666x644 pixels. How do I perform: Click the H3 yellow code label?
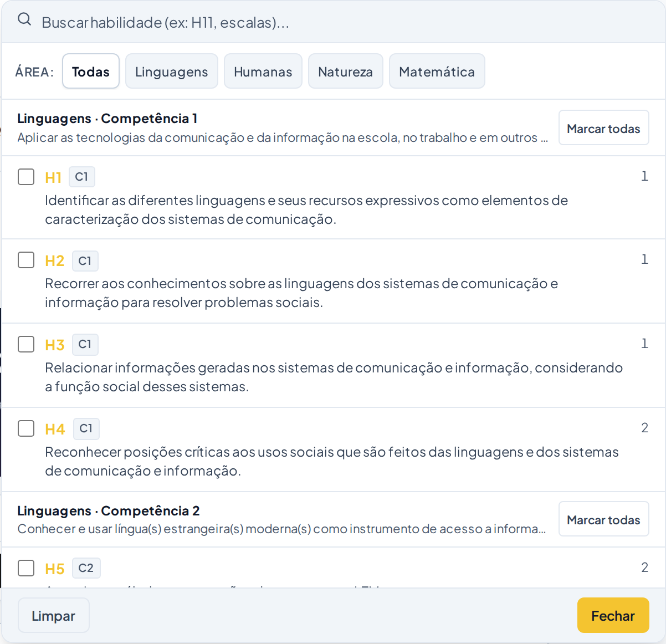[x=55, y=345]
